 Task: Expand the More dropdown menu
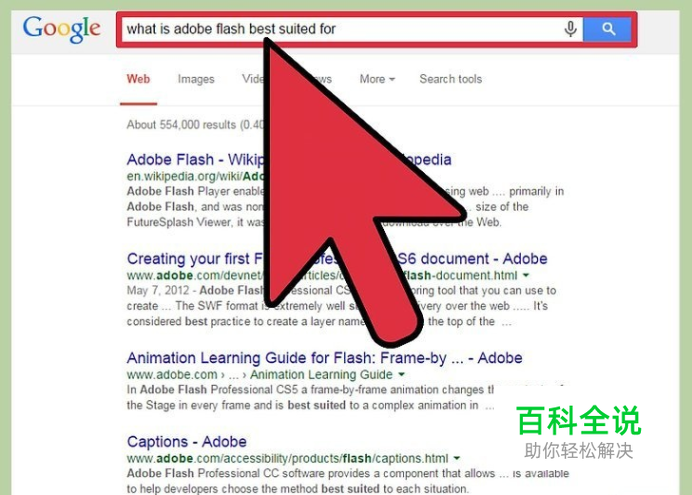[x=377, y=79]
